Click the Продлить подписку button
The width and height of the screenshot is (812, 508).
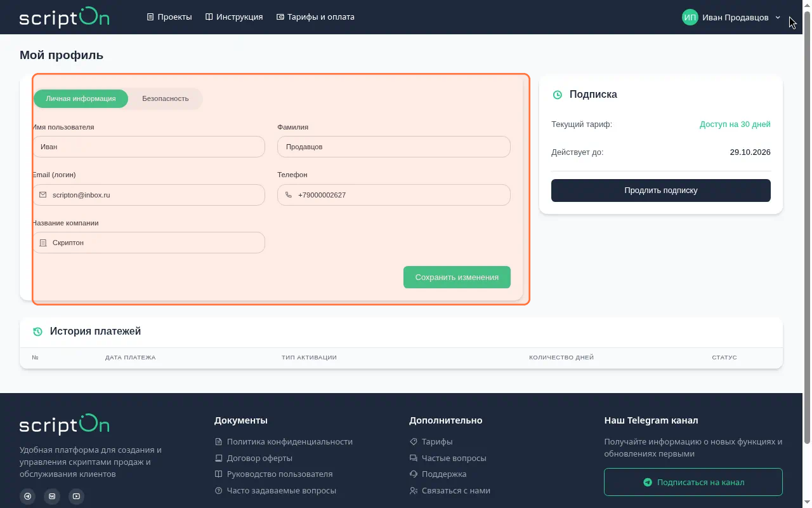pyautogui.click(x=661, y=190)
